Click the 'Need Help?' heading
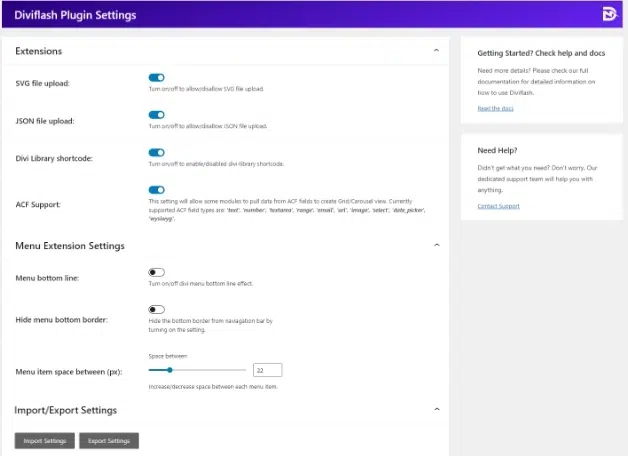 coord(497,151)
